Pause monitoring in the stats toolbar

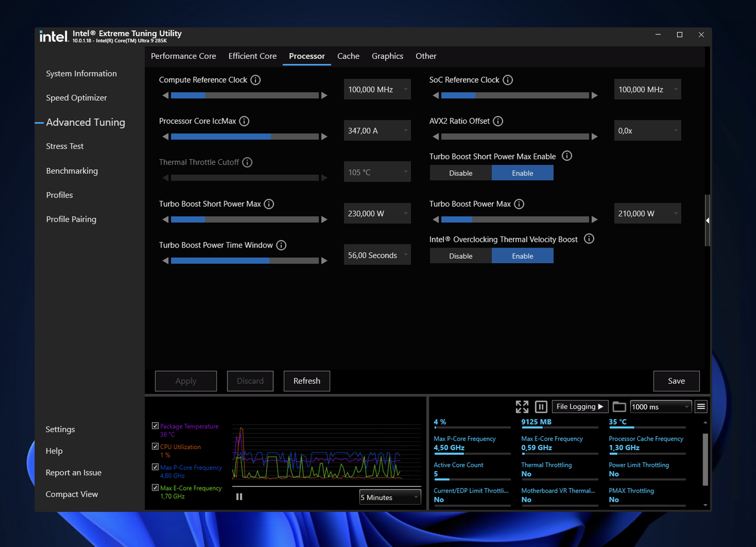541,407
